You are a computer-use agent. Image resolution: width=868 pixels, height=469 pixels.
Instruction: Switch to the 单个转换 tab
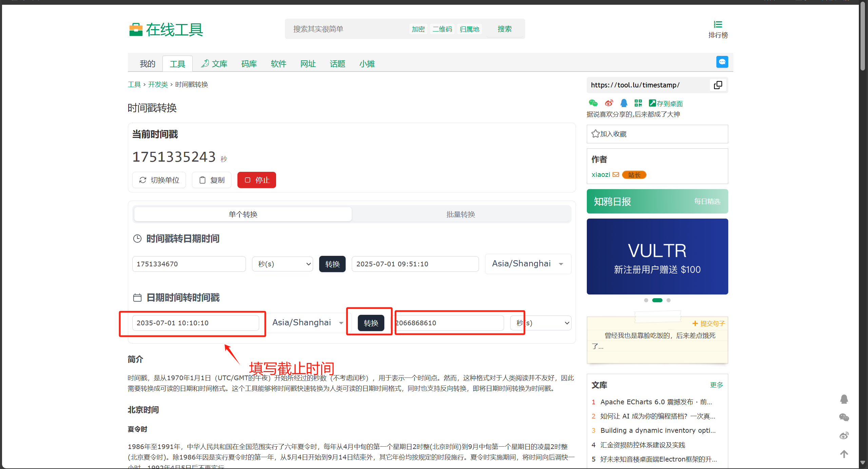coord(243,214)
